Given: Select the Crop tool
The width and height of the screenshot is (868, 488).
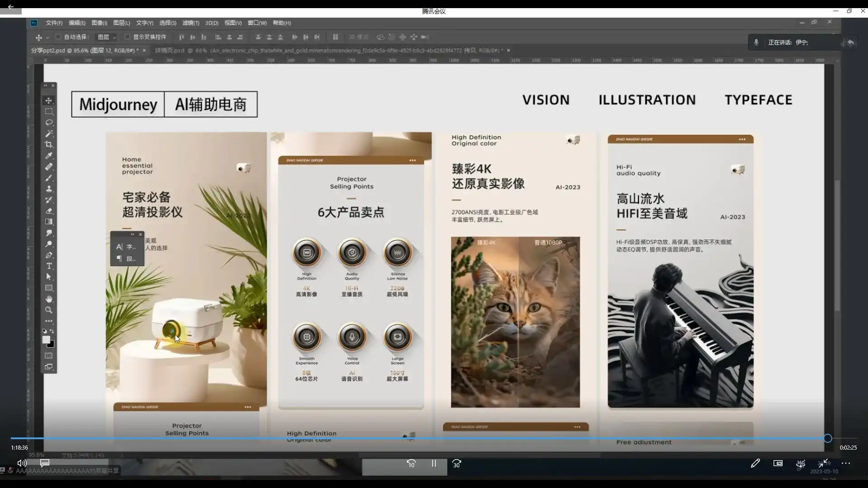Looking at the screenshot, I should coord(49,144).
